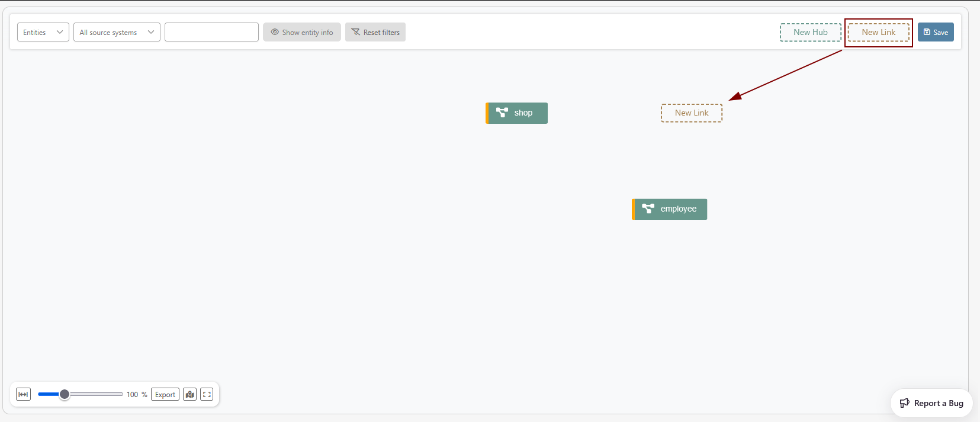The width and height of the screenshot is (980, 422).
Task: Select the shop hub label on canvas
Action: click(x=523, y=113)
